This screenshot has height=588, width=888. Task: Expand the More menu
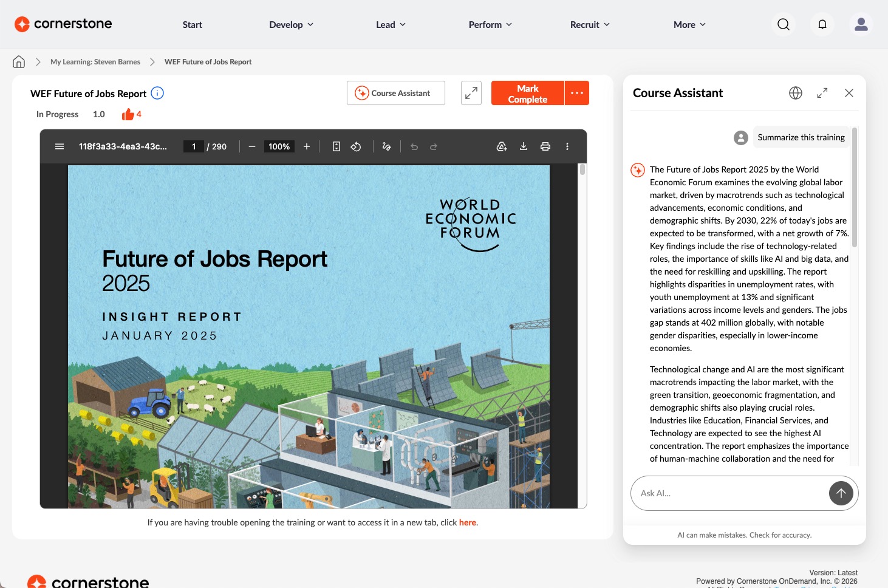tap(690, 24)
